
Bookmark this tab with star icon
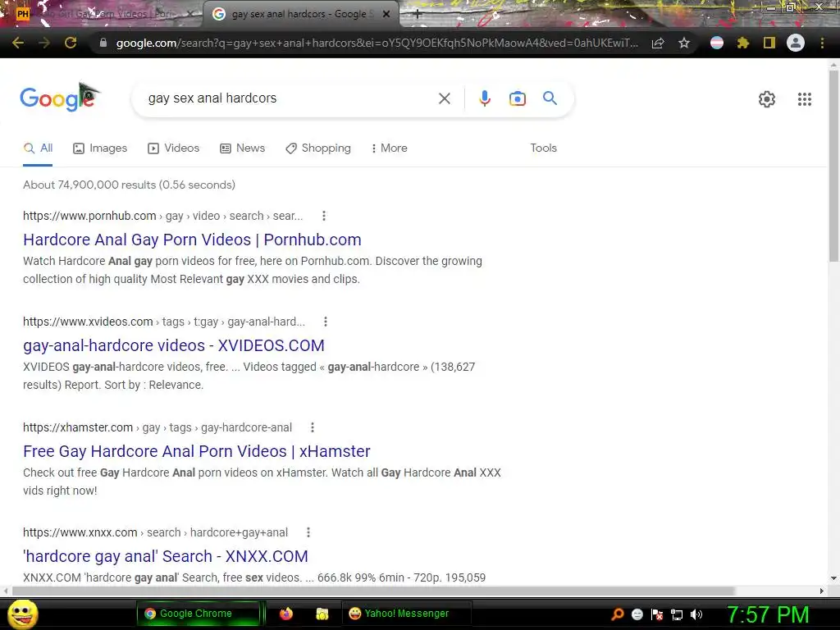point(684,43)
